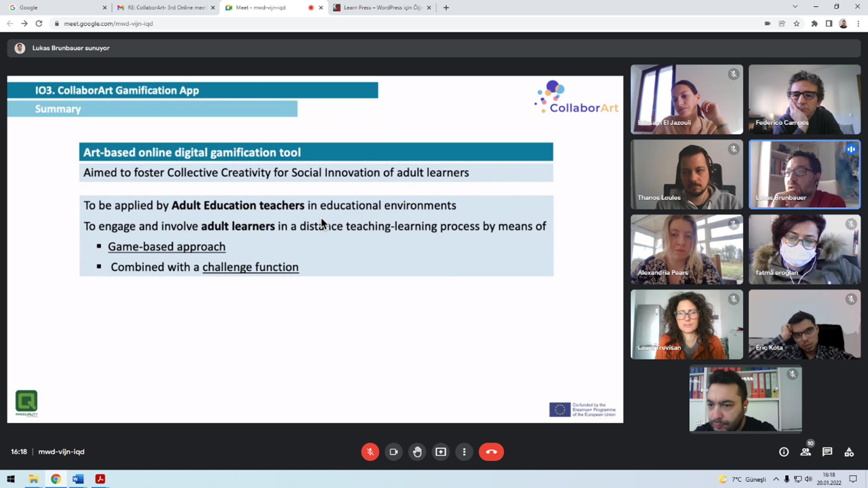Open Word from the taskbar
The width and height of the screenshot is (868, 488).
click(x=78, y=479)
